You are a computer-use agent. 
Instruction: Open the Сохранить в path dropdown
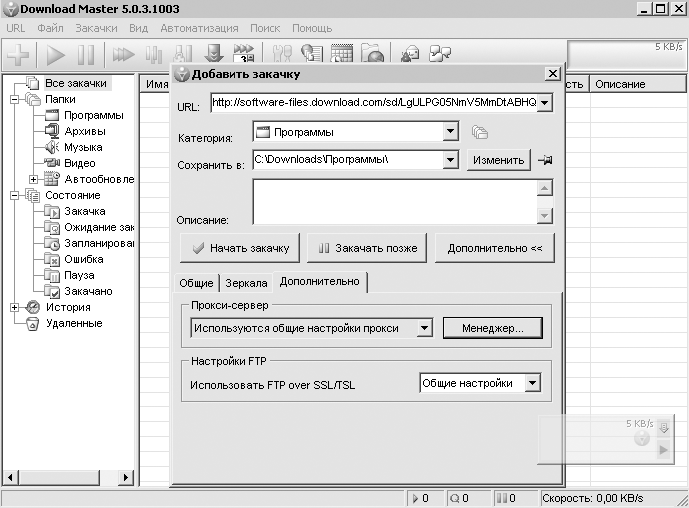[450, 160]
